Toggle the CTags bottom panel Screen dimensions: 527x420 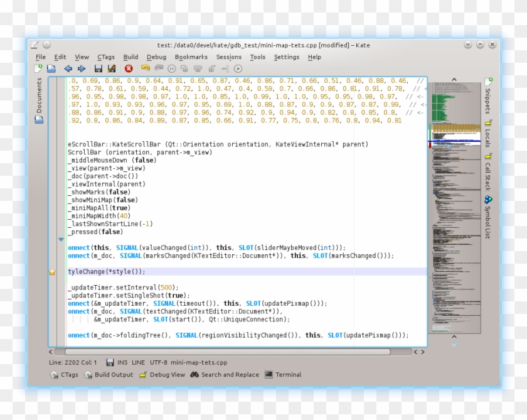[x=64, y=375]
